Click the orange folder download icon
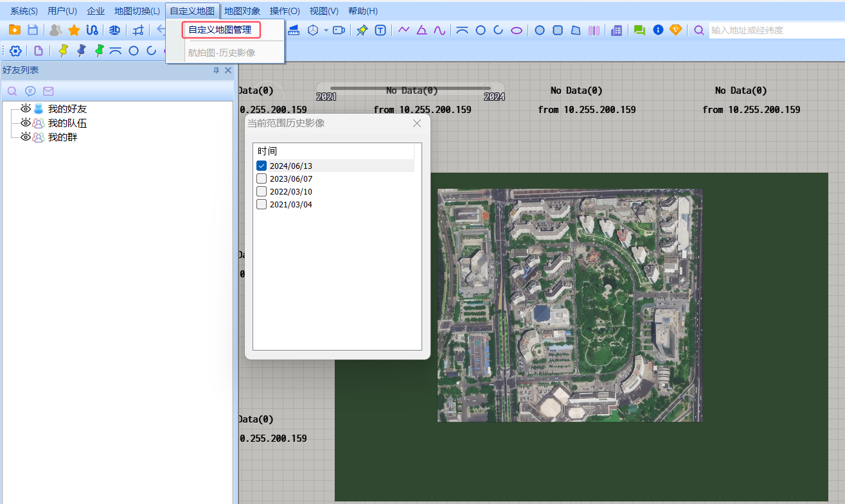 click(x=15, y=30)
